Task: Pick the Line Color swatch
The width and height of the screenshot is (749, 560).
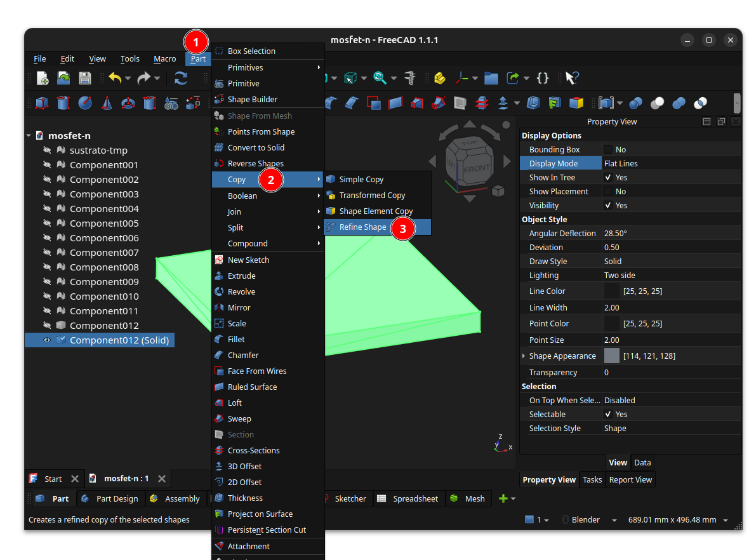Action: click(612, 291)
